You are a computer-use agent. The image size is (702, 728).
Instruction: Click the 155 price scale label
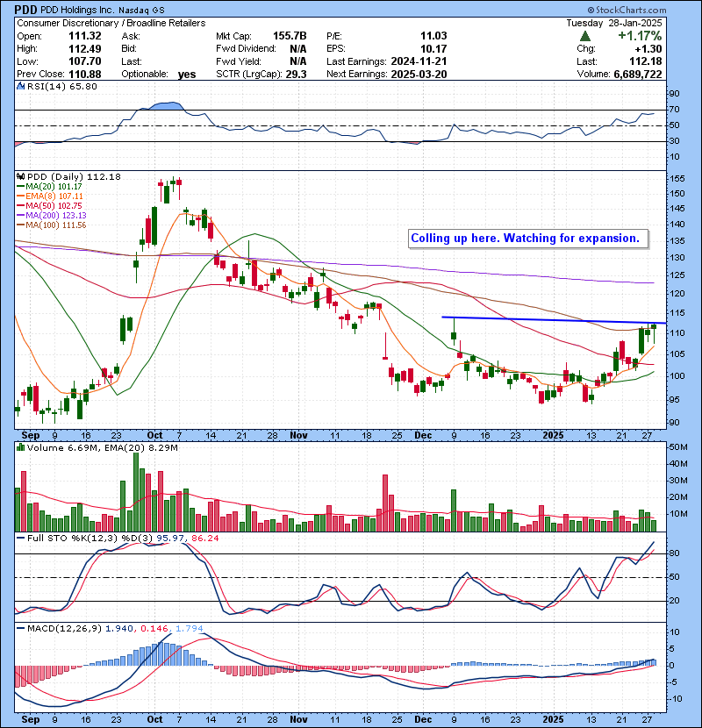point(677,179)
